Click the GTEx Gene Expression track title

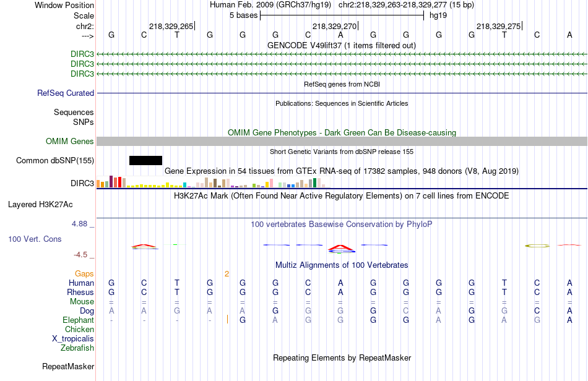pos(342,171)
